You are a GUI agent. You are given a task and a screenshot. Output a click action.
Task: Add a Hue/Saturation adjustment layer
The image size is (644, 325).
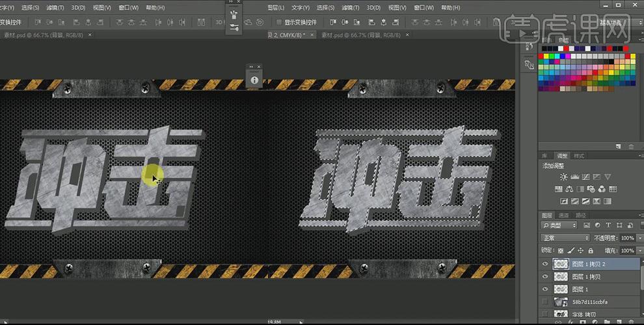(x=559, y=189)
